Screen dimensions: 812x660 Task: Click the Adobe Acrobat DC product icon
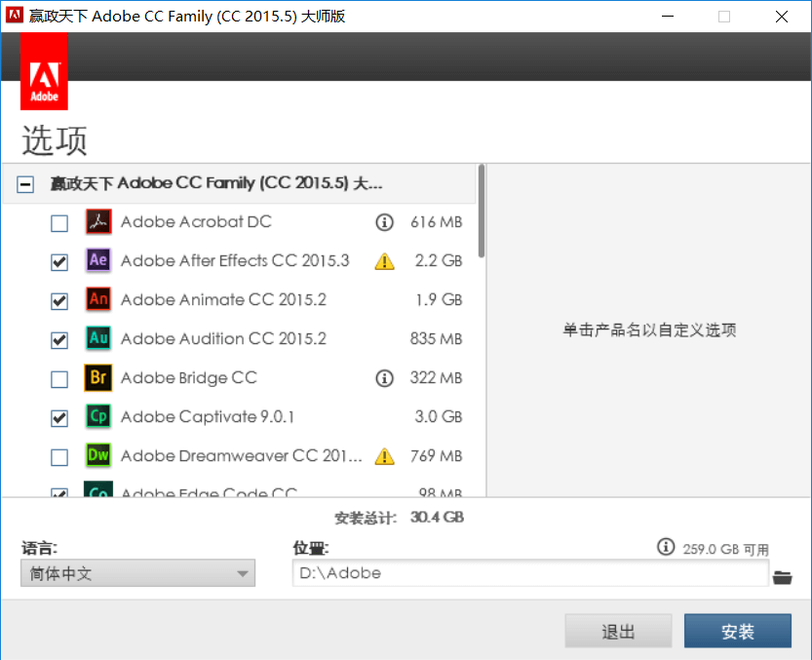point(98,222)
